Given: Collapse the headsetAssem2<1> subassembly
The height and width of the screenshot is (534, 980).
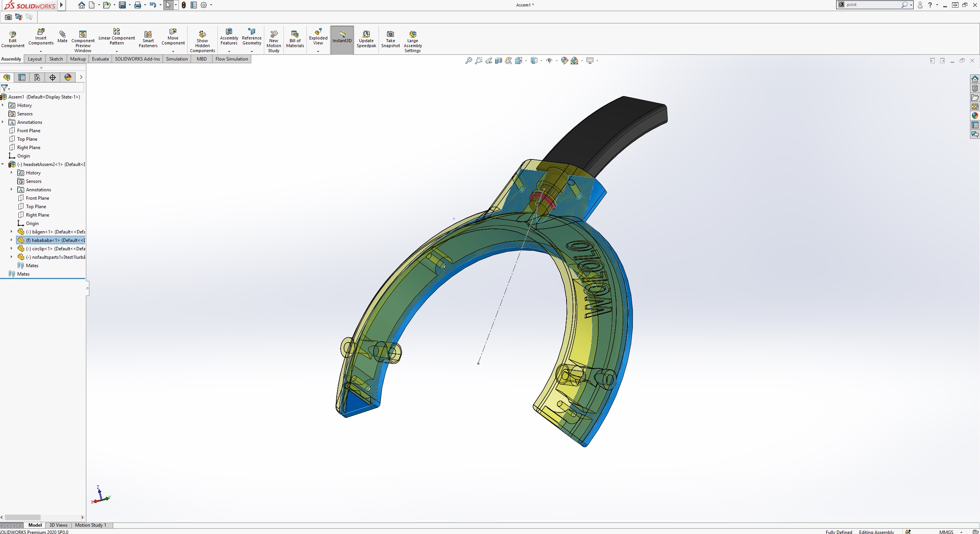Looking at the screenshot, I should click(3, 164).
